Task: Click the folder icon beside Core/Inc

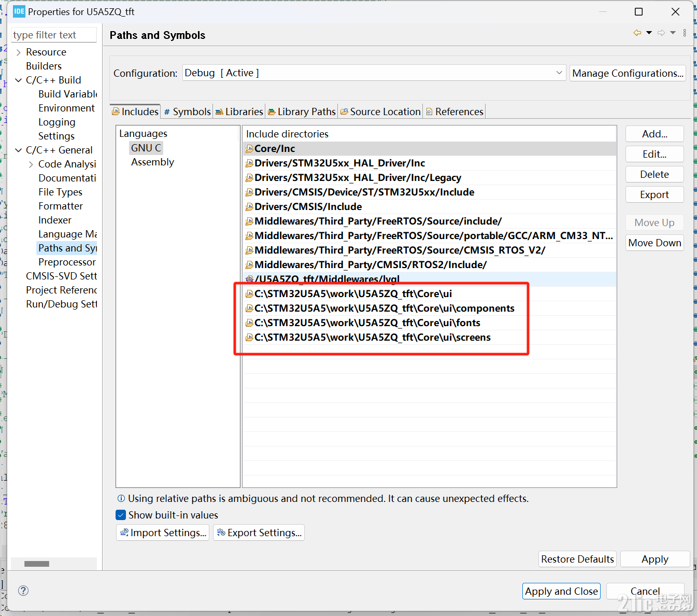Action: click(x=249, y=149)
